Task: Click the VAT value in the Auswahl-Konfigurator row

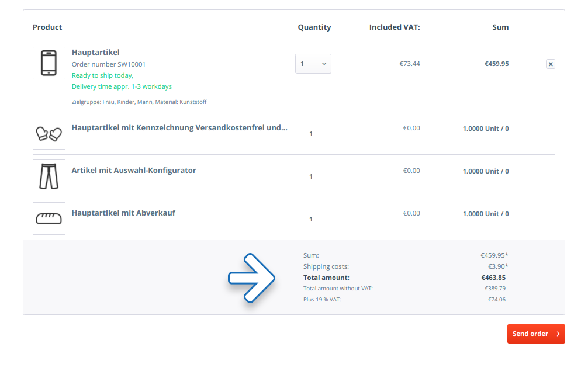Action: pos(411,171)
